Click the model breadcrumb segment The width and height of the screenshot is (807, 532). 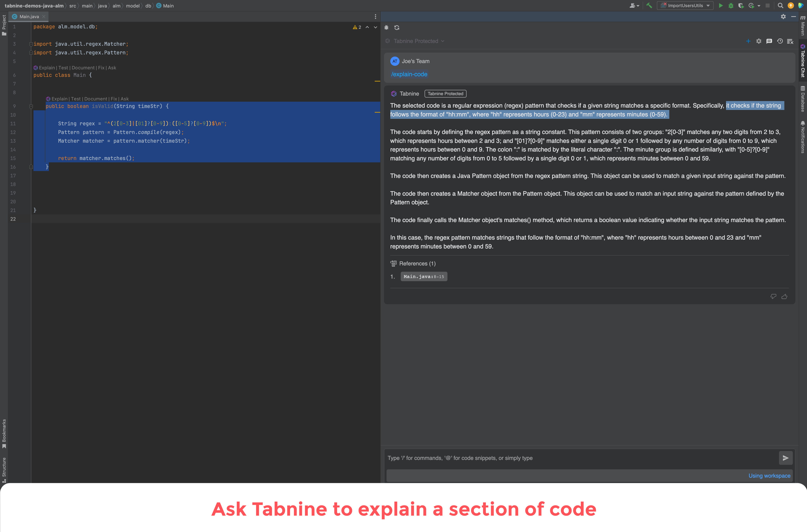tap(133, 6)
